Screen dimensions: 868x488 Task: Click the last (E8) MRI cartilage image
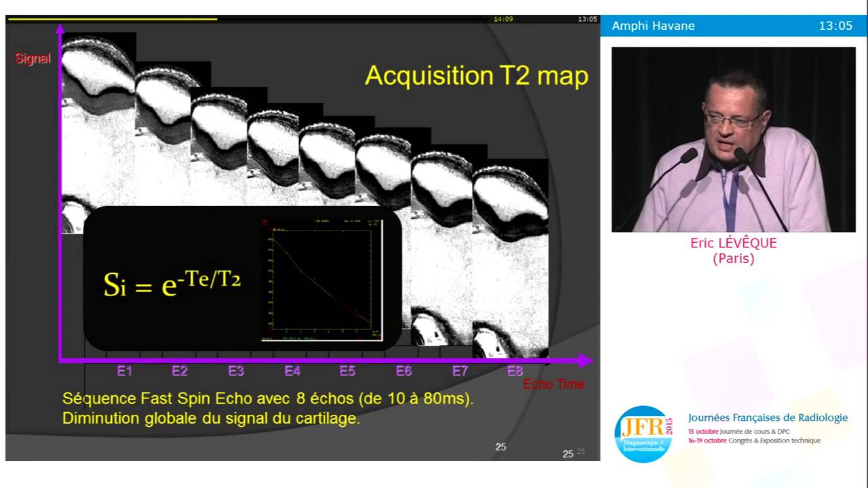510,258
